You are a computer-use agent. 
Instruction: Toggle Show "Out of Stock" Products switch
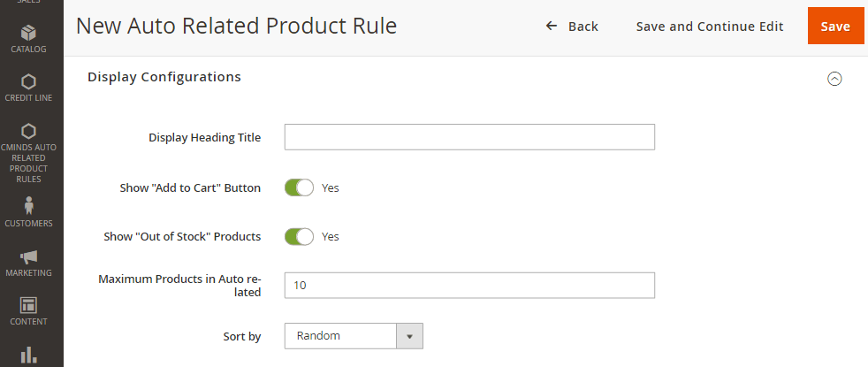point(300,236)
